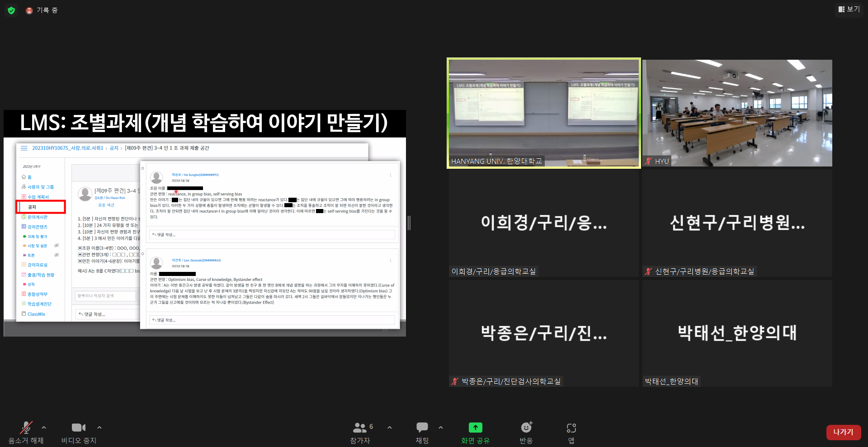
Task: Expand the chat options arrow
Action: click(x=441, y=427)
